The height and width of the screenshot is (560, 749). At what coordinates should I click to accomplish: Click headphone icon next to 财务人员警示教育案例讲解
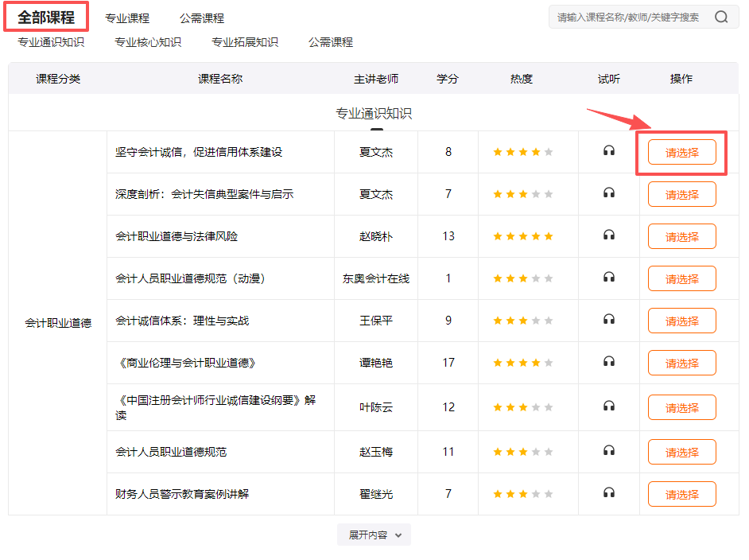click(608, 493)
